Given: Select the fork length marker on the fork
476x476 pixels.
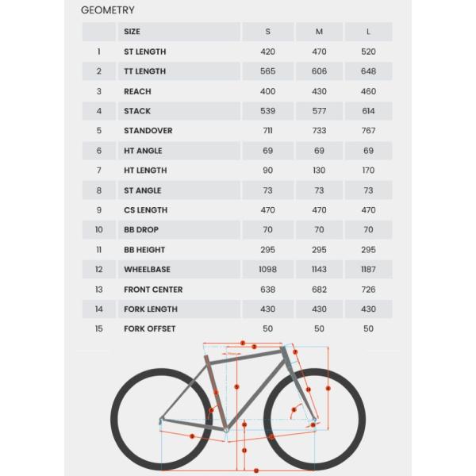Looking at the screenshot, I should click(310, 388).
